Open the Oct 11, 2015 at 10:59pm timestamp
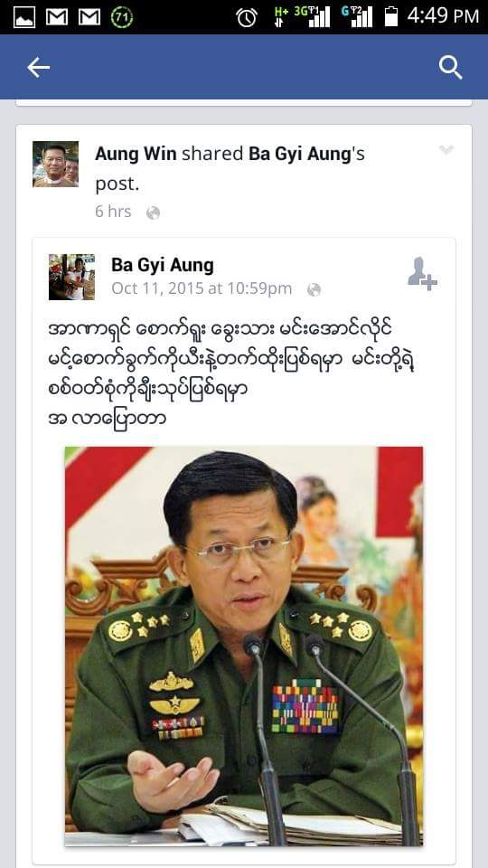The width and height of the screenshot is (488, 868). coord(202,288)
